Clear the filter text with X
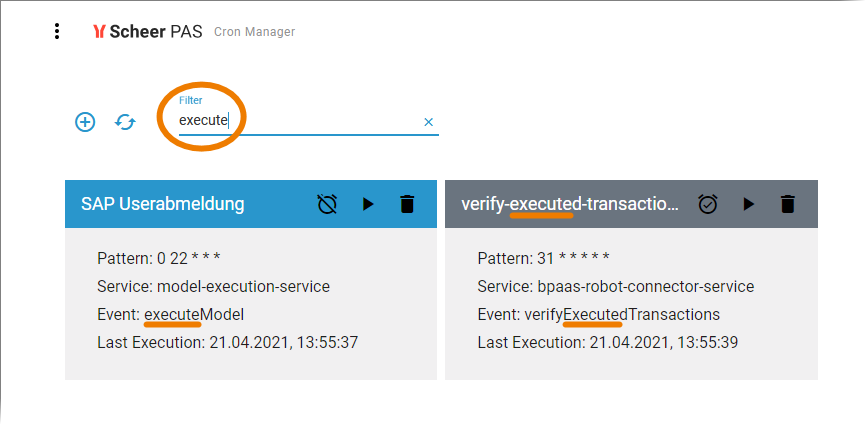Image resolution: width=866 pixels, height=425 pixels. pyautogui.click(x=429, y=122)
